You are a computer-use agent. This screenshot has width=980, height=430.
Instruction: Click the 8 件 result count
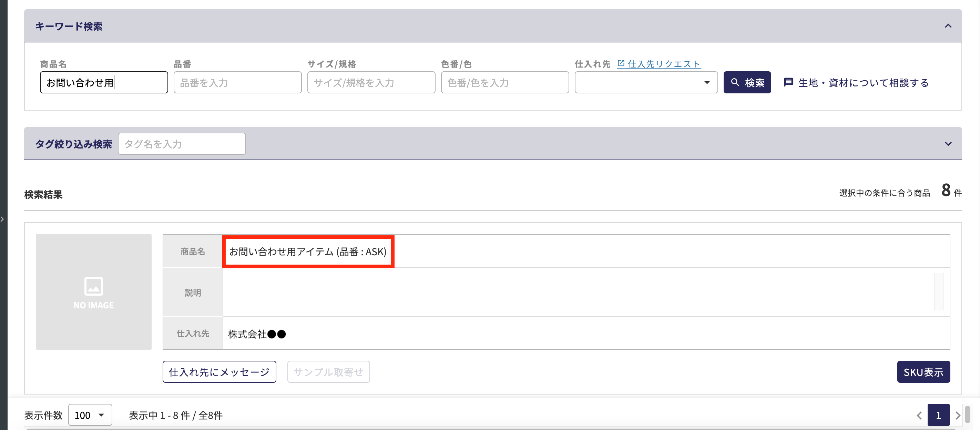951,190
